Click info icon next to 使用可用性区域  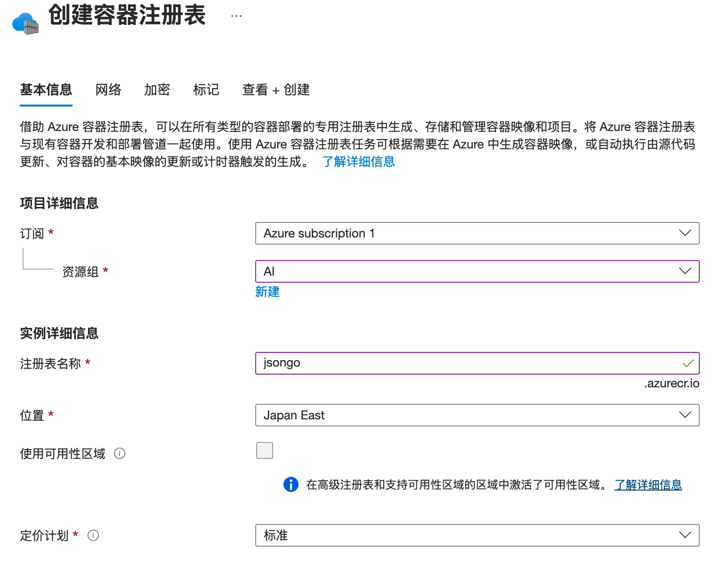(120, 453)
